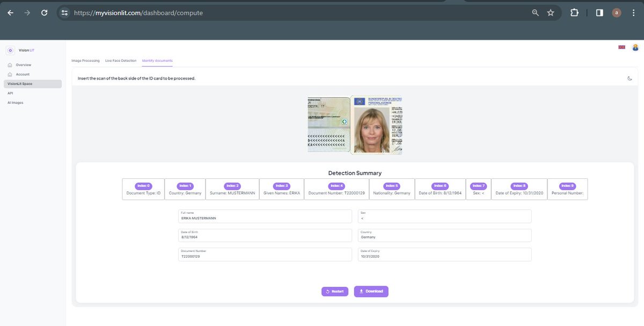644x326 pixels.
Task: Click the Vision LIT logo
Action: pyautogui.click(x=19, y=50)
